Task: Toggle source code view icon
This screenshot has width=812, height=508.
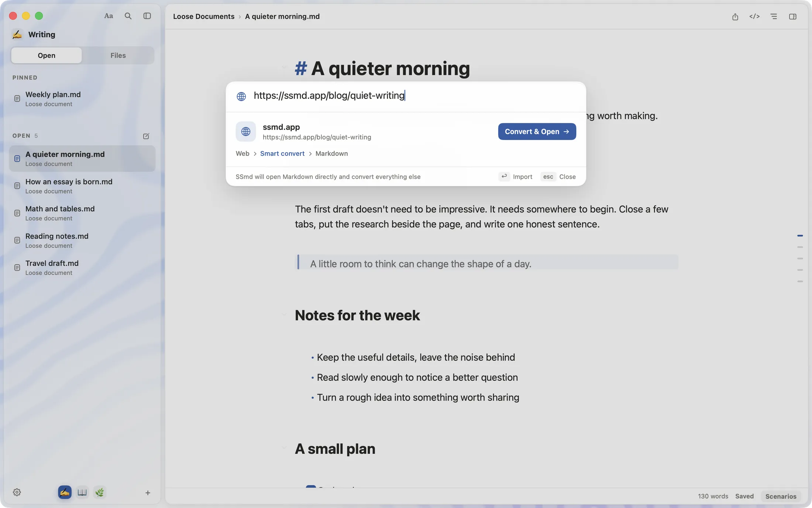Action: (754, 17)
